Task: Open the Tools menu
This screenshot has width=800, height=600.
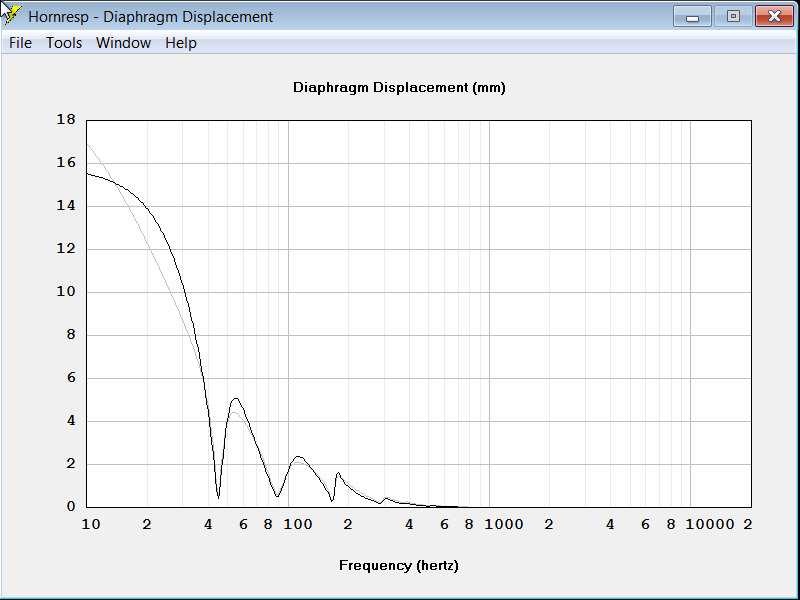Action: (x=64, y=43)
